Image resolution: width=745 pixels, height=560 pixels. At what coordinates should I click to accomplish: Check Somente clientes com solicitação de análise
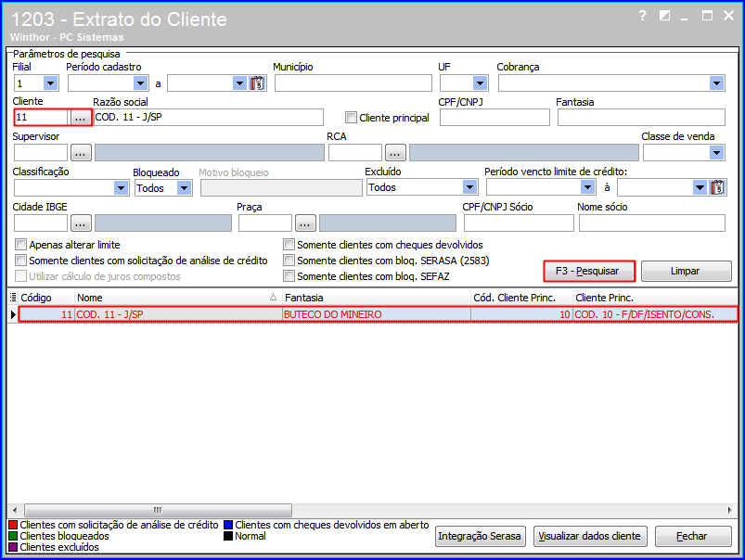click(20, 261)
